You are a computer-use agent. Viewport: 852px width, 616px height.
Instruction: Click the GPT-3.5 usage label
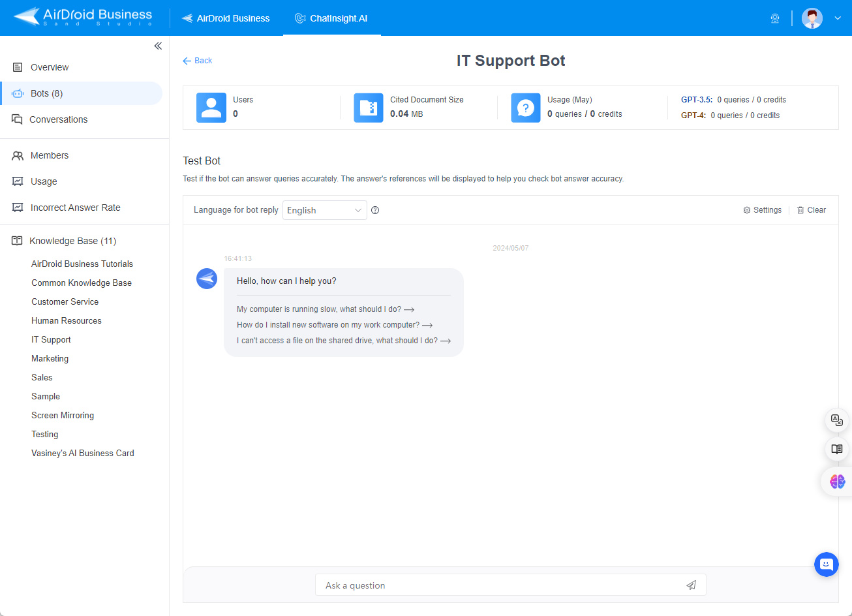click(x=697, y=100)
